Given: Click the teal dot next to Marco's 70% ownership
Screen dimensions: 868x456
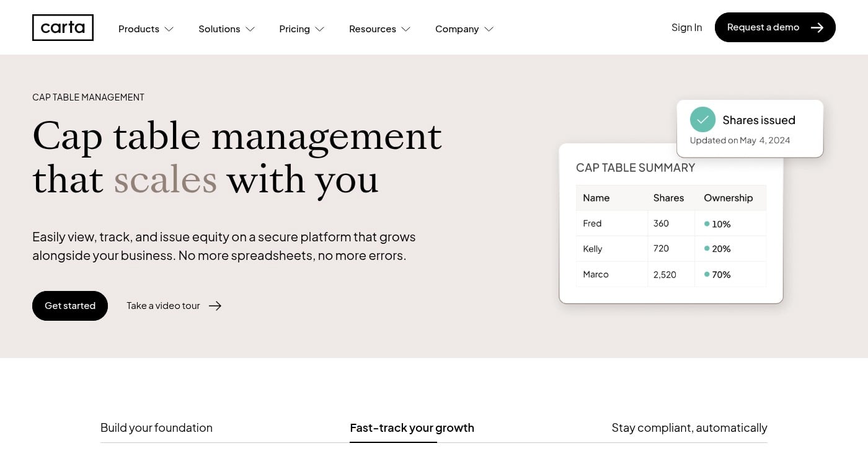Looking at the screenshot, I should coord(708,274).
